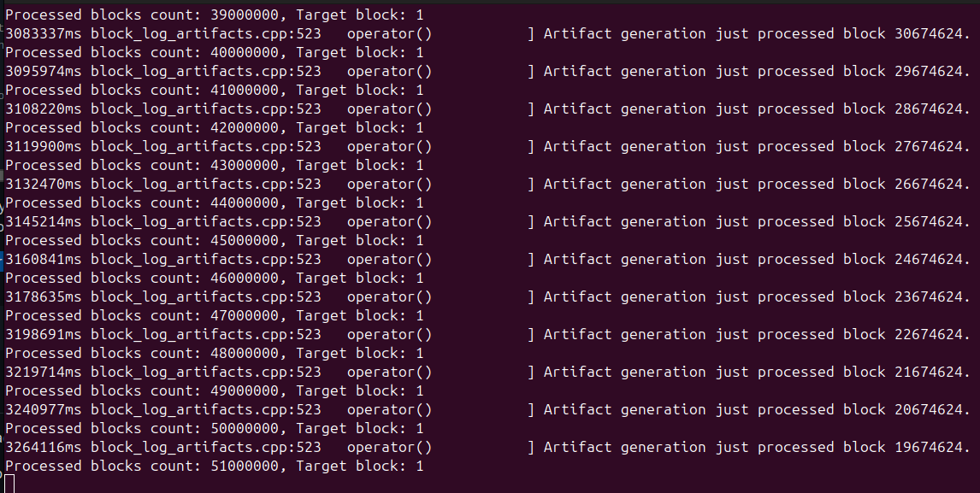Image resolution: width=980 pixels, height=493 pixels.
Task: Click the block number 19674624
Action: click(x=928, y=448)
